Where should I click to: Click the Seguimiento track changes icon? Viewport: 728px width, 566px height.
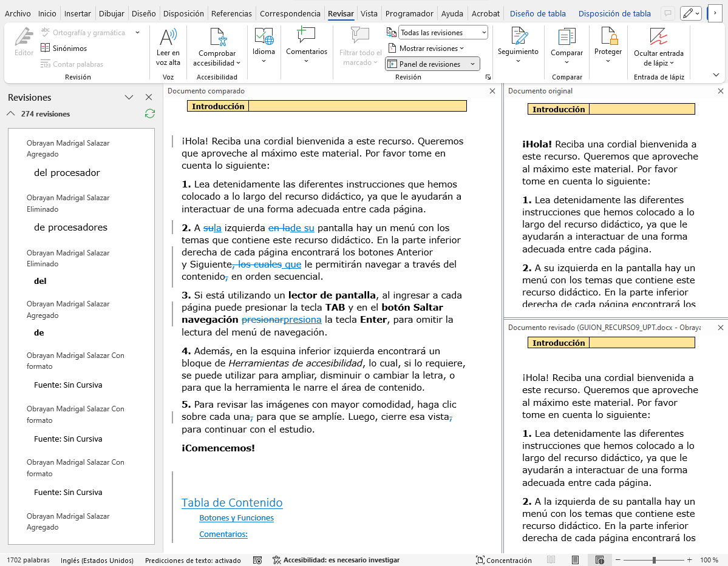click(x=518, y=37)
